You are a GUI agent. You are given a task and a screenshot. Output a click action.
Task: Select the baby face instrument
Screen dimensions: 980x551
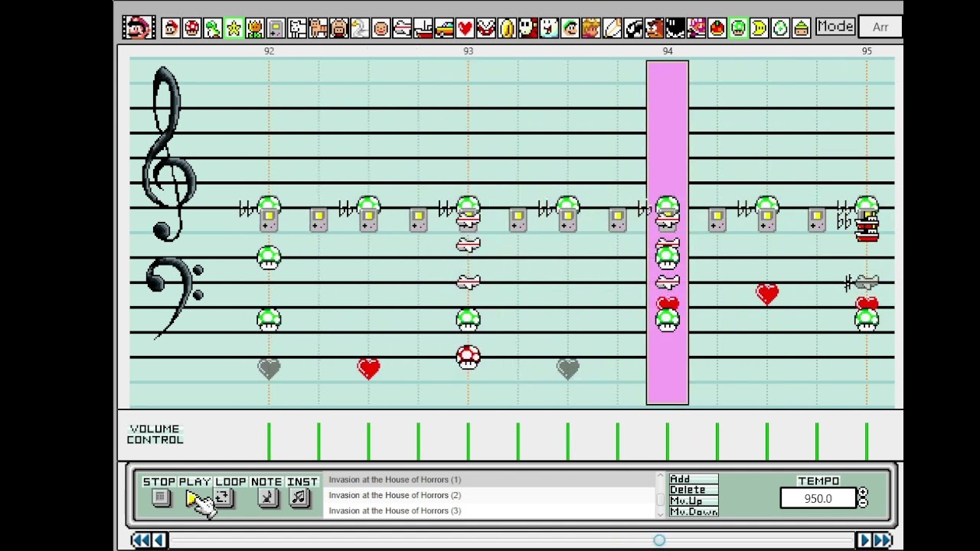(x=381, y=28)
